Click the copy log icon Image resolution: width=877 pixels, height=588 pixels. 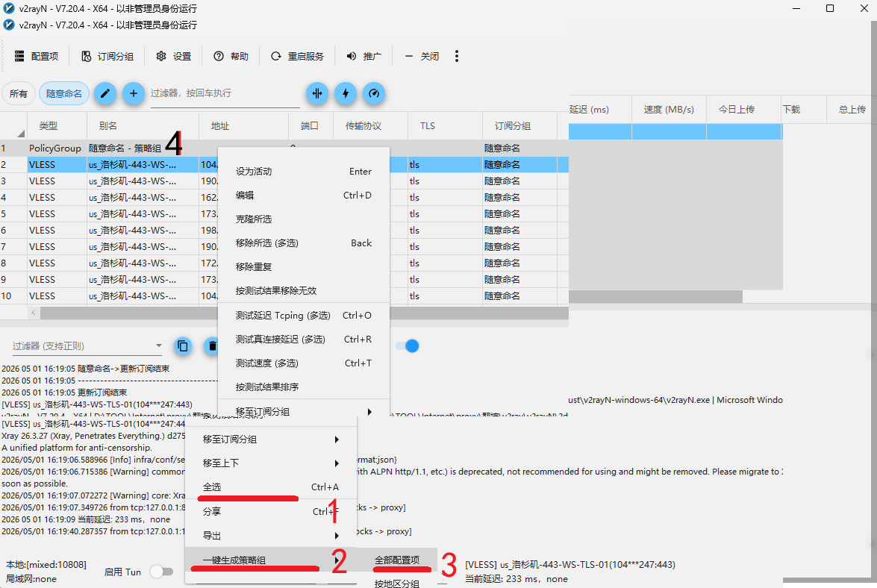183,346
